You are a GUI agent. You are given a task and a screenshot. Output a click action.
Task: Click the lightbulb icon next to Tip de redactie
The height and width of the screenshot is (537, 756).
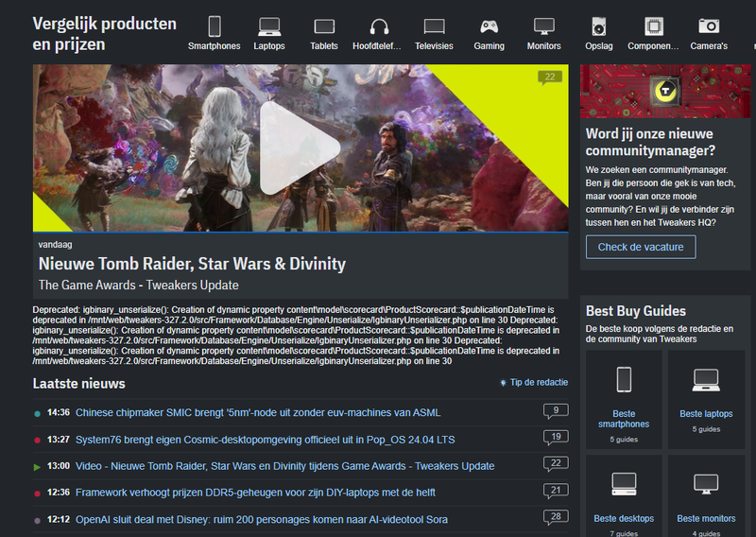(503, 383)
